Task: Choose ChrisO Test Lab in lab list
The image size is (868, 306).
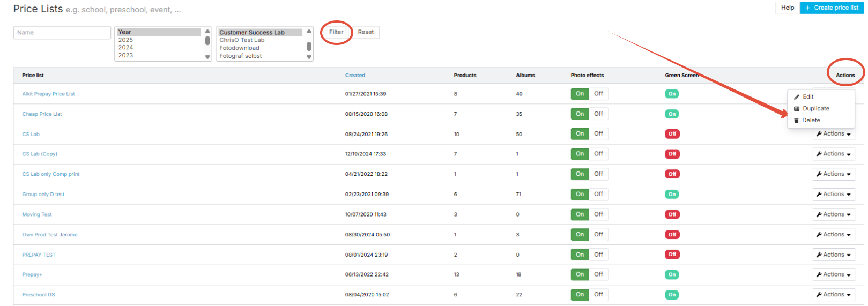Action: tap(242, 40)
